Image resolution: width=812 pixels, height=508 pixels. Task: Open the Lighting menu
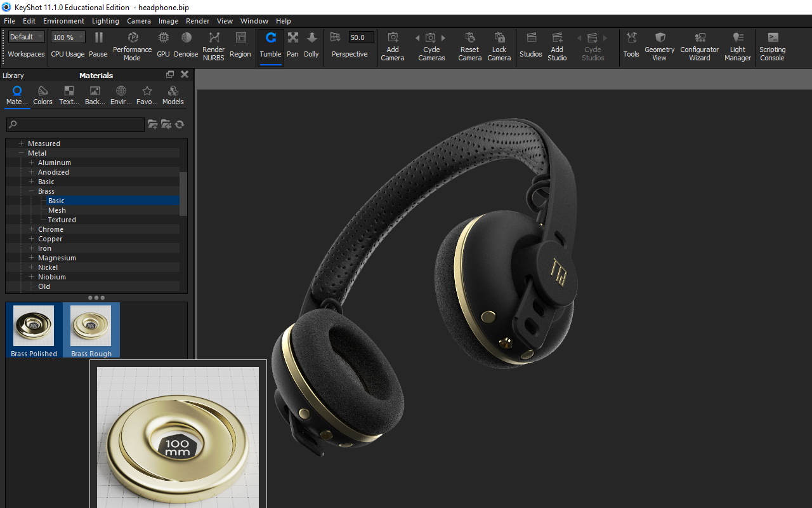coord(105,21)
